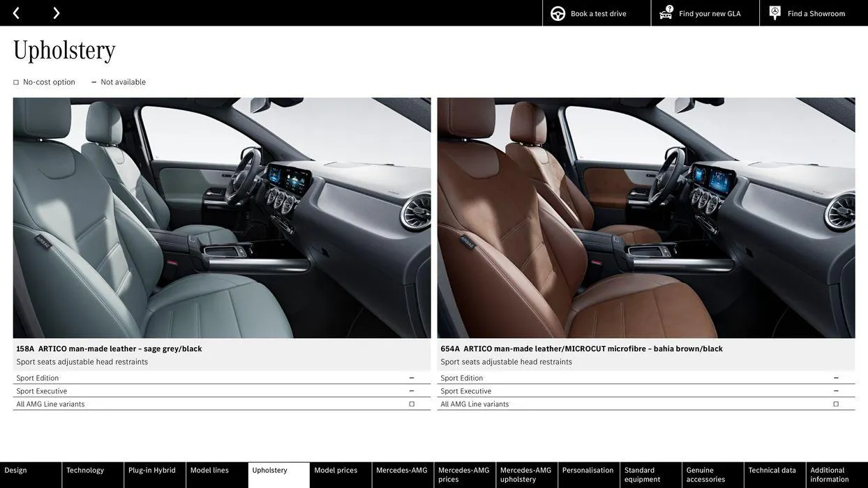This screenshot has width=868, height=488.
Task: Open the Technology section
Action: tap(86, 472)
